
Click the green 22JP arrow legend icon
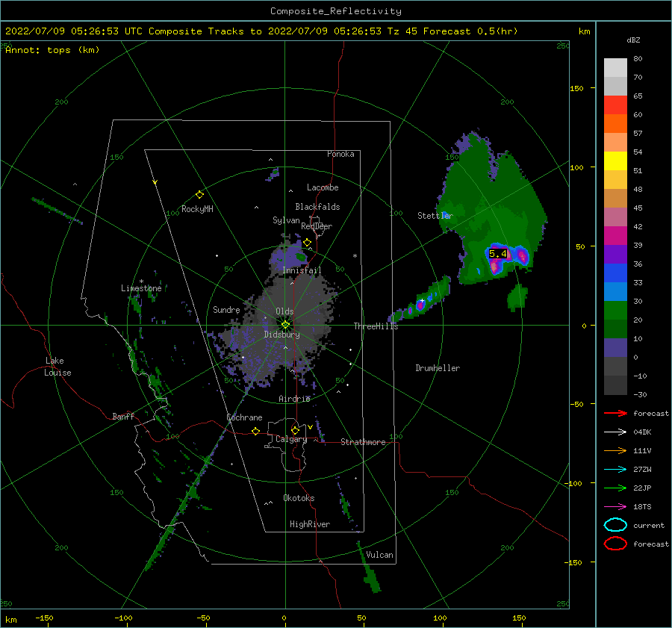point(615,488)
